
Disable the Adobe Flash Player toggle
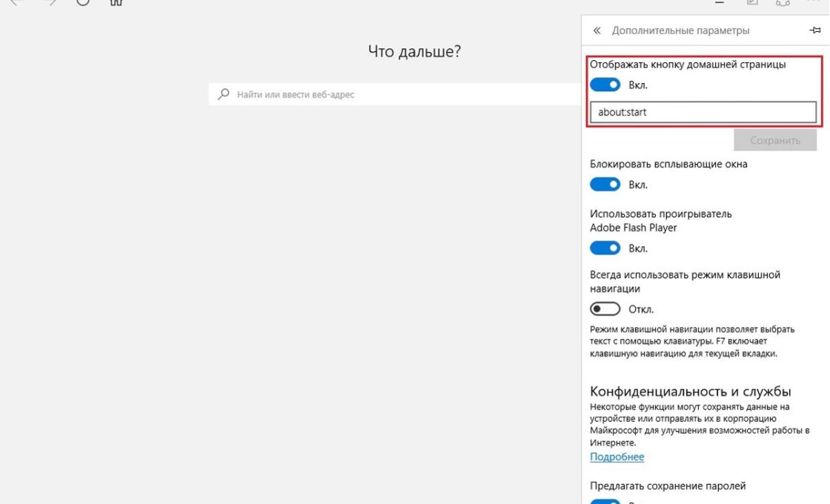(605, 248)
